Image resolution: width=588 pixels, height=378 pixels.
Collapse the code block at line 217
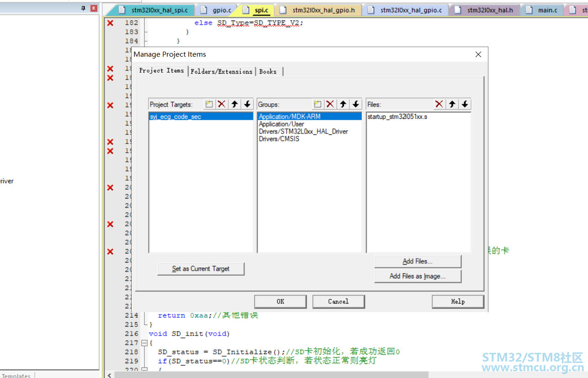(144, 343)
